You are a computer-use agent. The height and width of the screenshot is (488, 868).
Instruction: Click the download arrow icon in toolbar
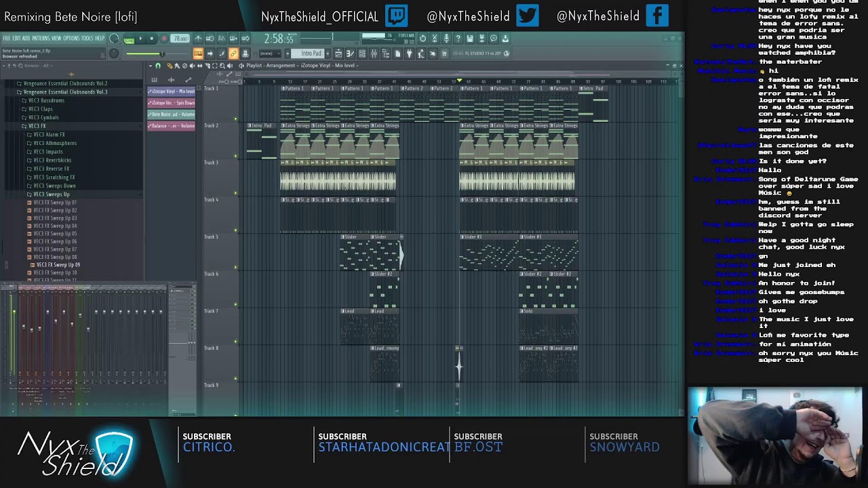pyautogui.click(x=505, y=39)
